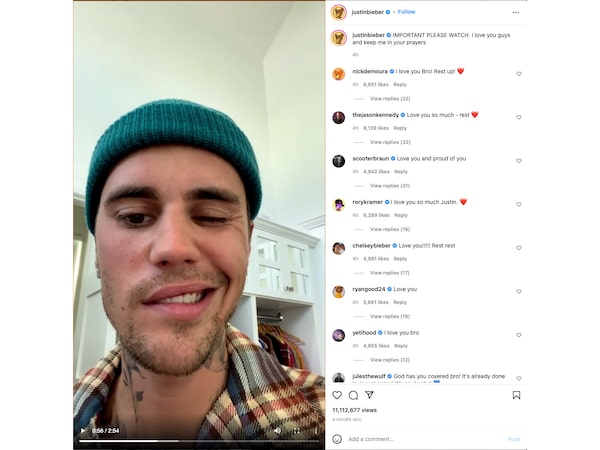Screen dimensions: 600x450
Task: Play the video
Action: click(x=83, y=431)
